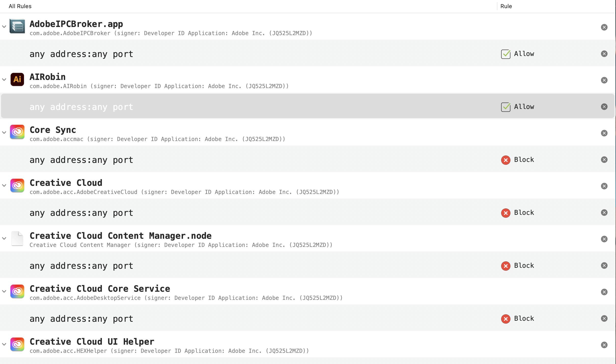Collapse the AIRobin rule group

4,79
